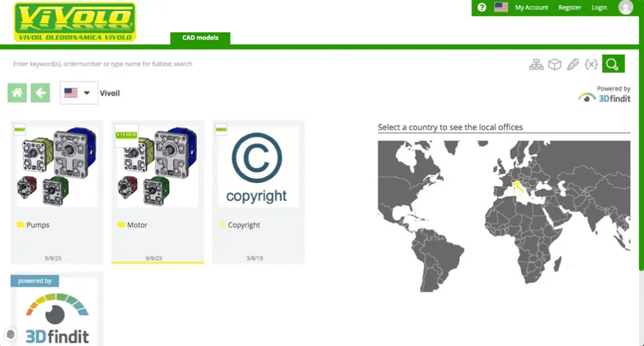Select the 3D cube geometric search icon
The width and height of the screenshot is (644, 346).
pyautogui.click(x=554, y=64)
